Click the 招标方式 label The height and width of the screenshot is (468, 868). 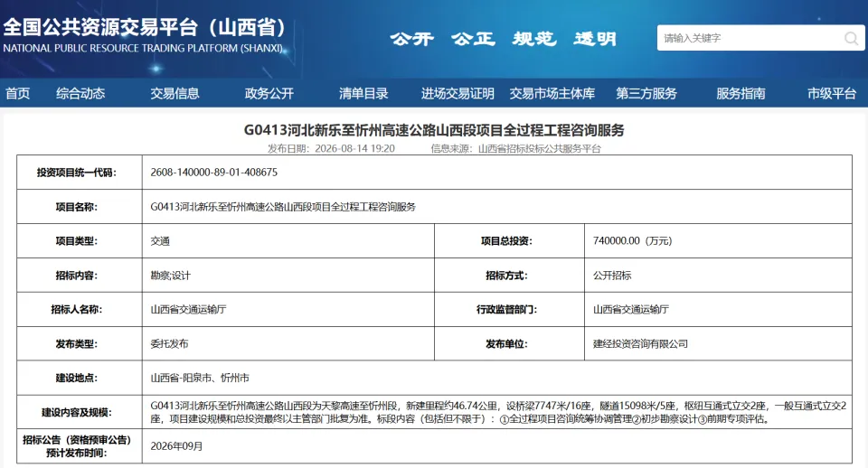click(x=506, y=276)
